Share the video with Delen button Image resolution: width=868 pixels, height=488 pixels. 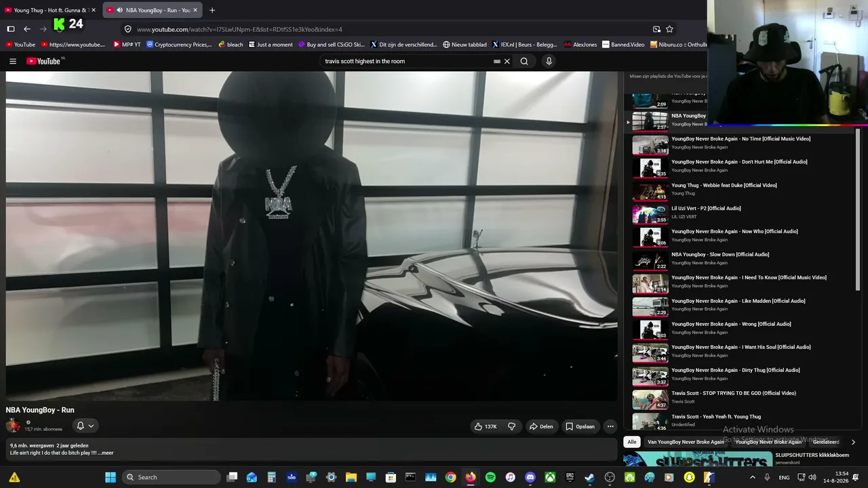(541, 426)
